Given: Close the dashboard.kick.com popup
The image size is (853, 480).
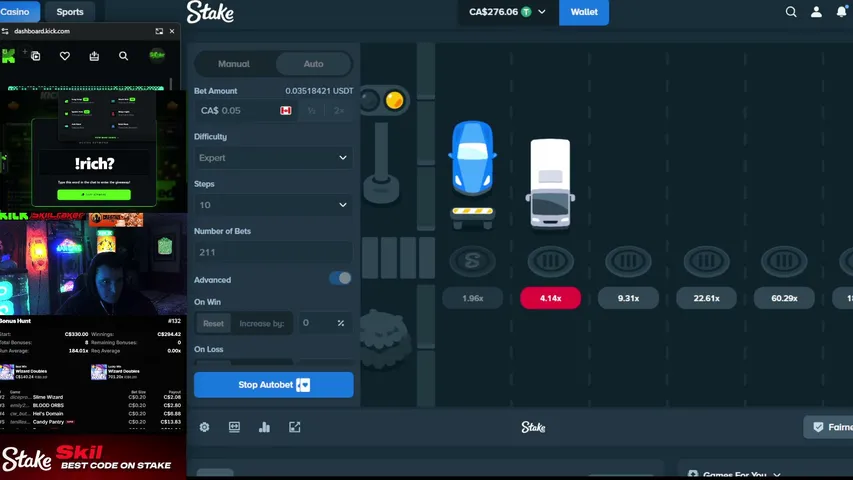Looking at the screenshot, I should click(172, 31).
